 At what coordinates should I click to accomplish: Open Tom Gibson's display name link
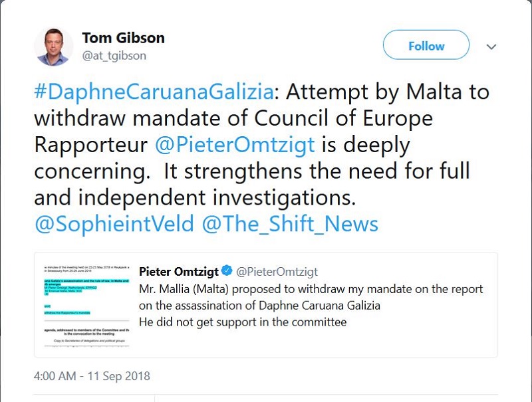123,38
